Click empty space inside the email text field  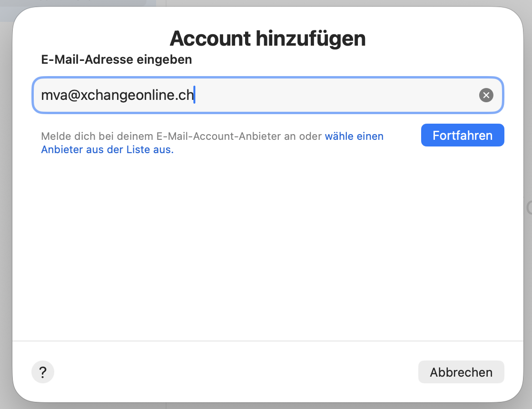[x=333, y=96]
